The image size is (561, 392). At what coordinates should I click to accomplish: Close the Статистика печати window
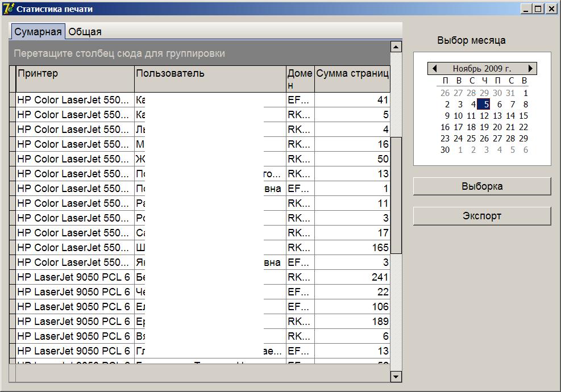[x=551, y=9]
